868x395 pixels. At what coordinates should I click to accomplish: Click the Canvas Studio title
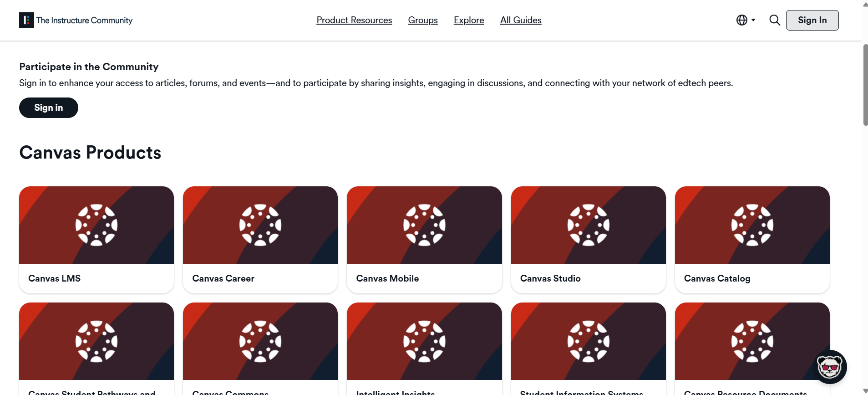pyautogui.click(x=550, y=278)
